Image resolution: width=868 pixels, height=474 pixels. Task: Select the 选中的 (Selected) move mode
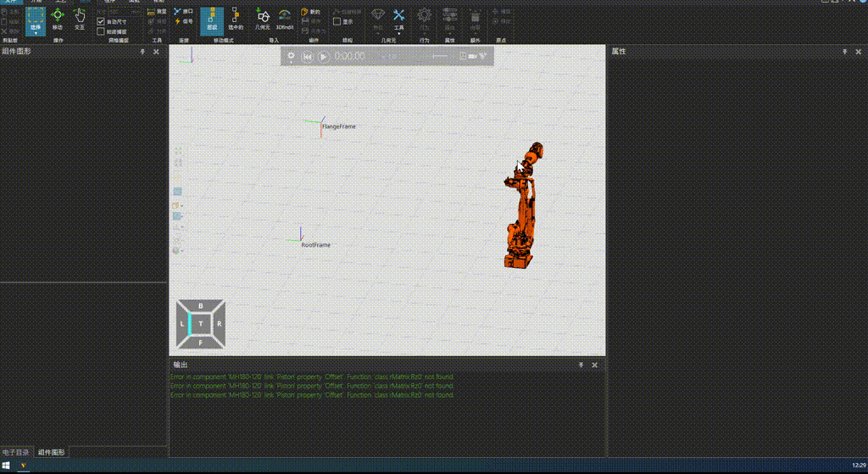(x=236, y=19)
